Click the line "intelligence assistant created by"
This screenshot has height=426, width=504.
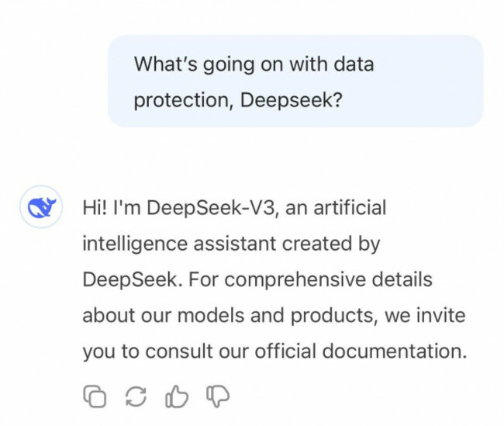click(x=231, y=244)
